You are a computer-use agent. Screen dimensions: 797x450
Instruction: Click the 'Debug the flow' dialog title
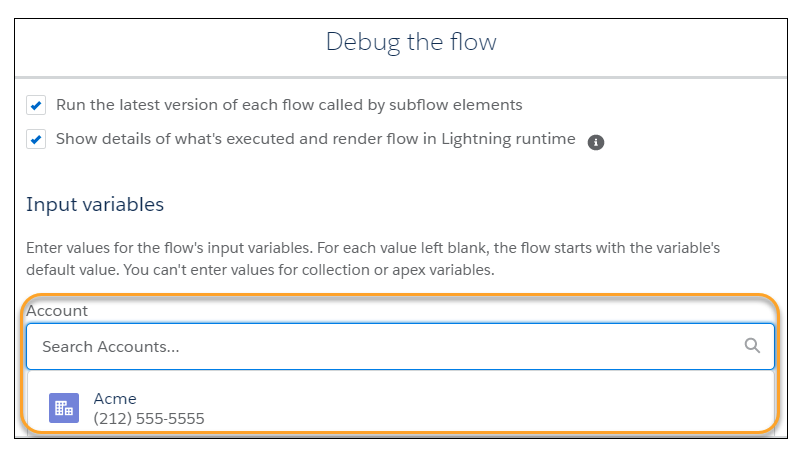pyautogui.click(x=411, y=42)
